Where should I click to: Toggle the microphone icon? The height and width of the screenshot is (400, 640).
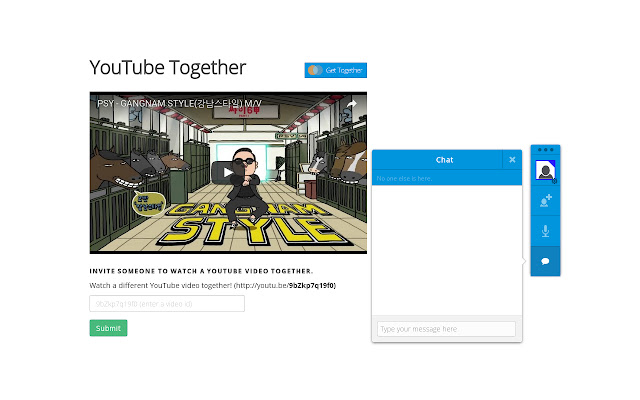tap(545, 231)
